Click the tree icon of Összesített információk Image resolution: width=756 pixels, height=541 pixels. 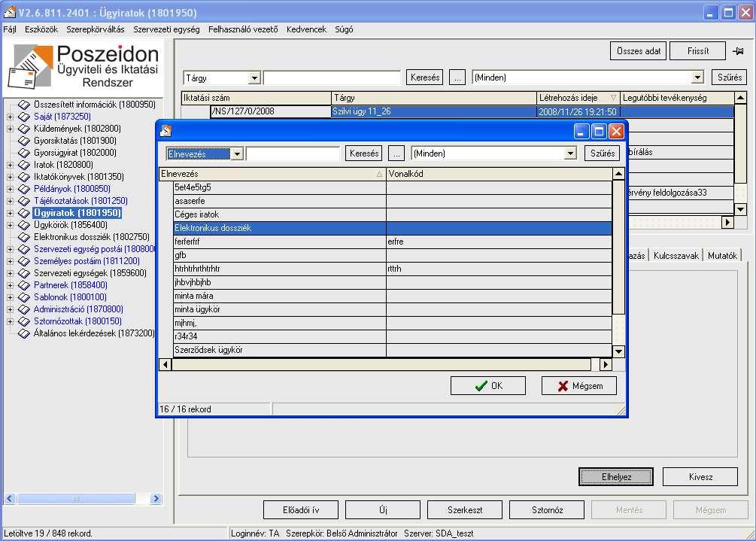[x=24, y=104]
